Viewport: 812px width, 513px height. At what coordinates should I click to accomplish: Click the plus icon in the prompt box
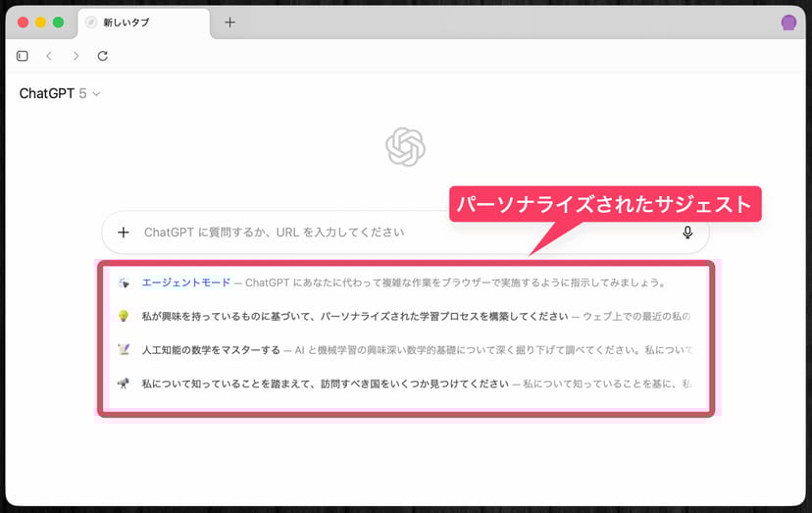pyautogui.click(x=124, y=232)
